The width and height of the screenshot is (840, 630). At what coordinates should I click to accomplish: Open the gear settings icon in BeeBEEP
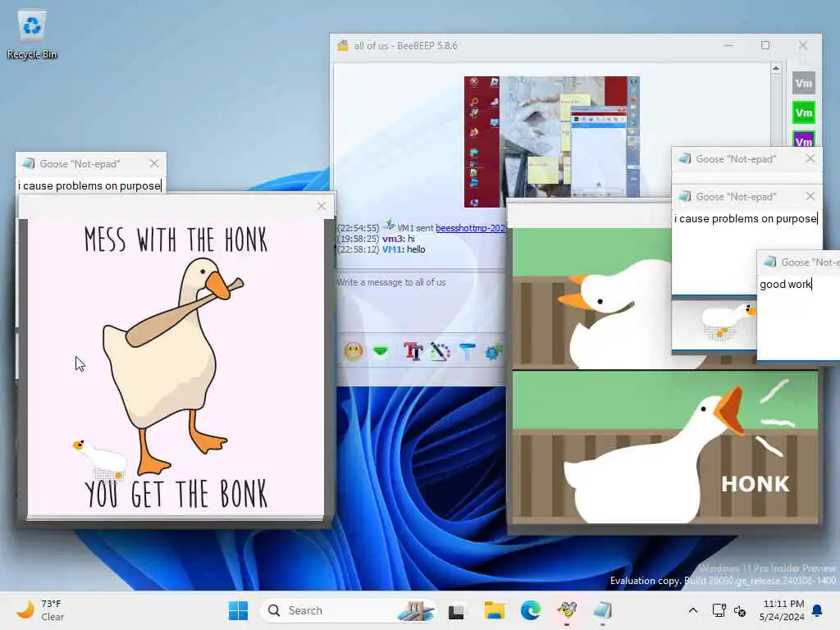click(x=493, y=351)
